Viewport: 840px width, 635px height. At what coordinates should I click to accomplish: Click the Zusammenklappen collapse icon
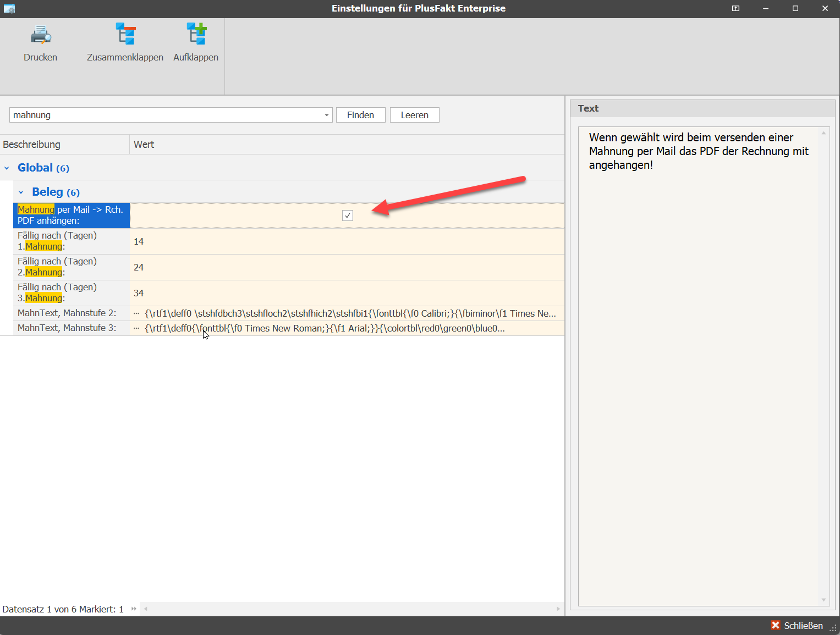[x=125, y=34]
